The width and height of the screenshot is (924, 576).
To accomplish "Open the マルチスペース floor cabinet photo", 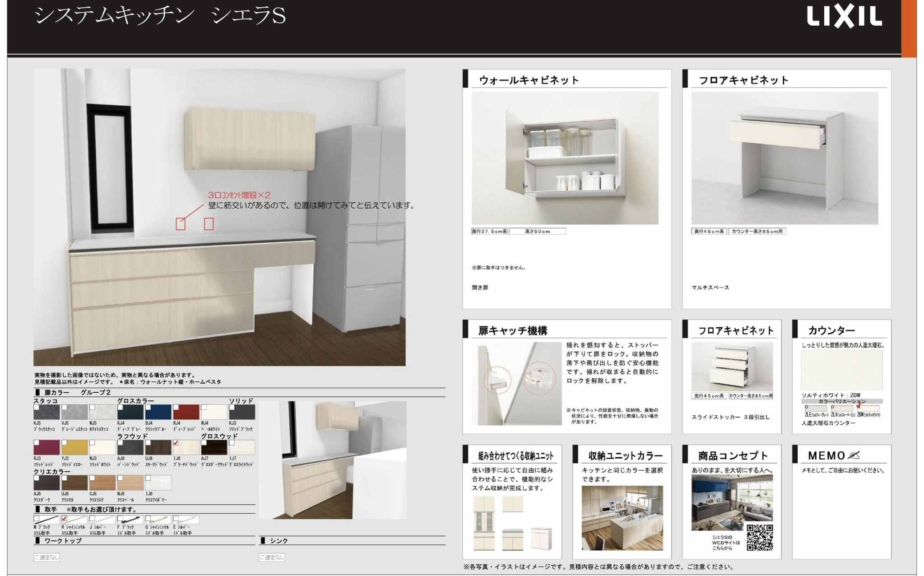I will click(785, 158).
